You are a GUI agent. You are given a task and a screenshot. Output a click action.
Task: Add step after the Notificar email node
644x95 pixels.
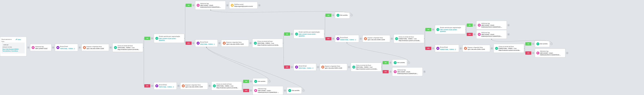point(259,5)
